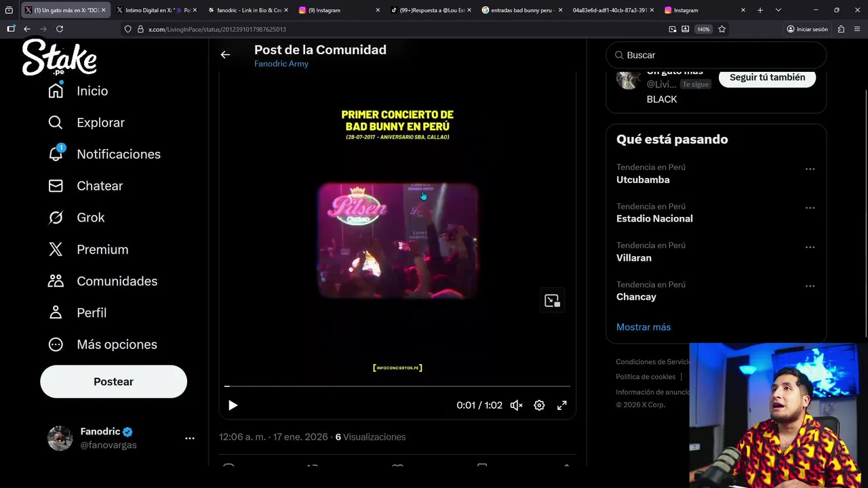Click site security lock icon in address bar
This screenshot has height=488, width=868.
click(140, 29)
